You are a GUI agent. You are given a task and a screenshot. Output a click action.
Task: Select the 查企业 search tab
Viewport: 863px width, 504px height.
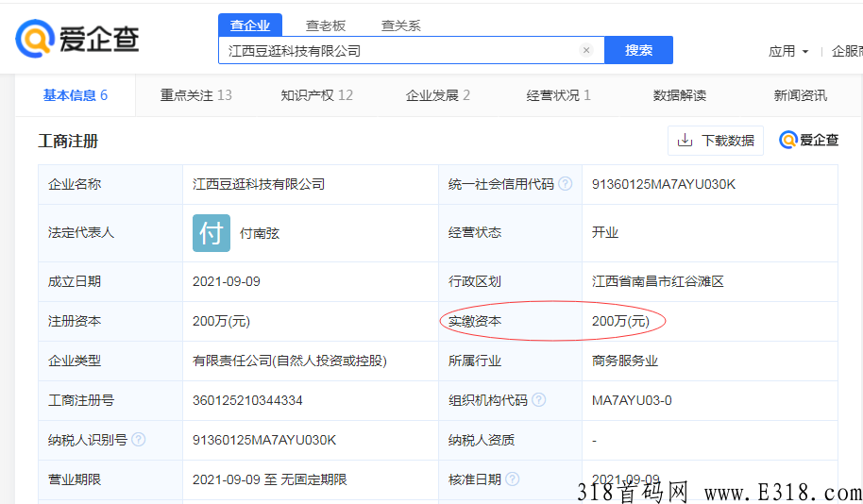click(x=250, y=25)
